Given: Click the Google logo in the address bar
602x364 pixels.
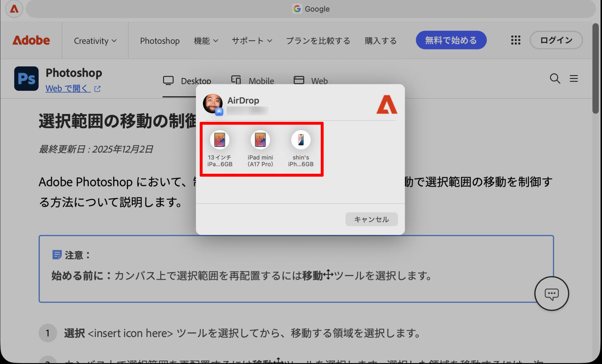Looking at the screenshot, I should point(297,9).
